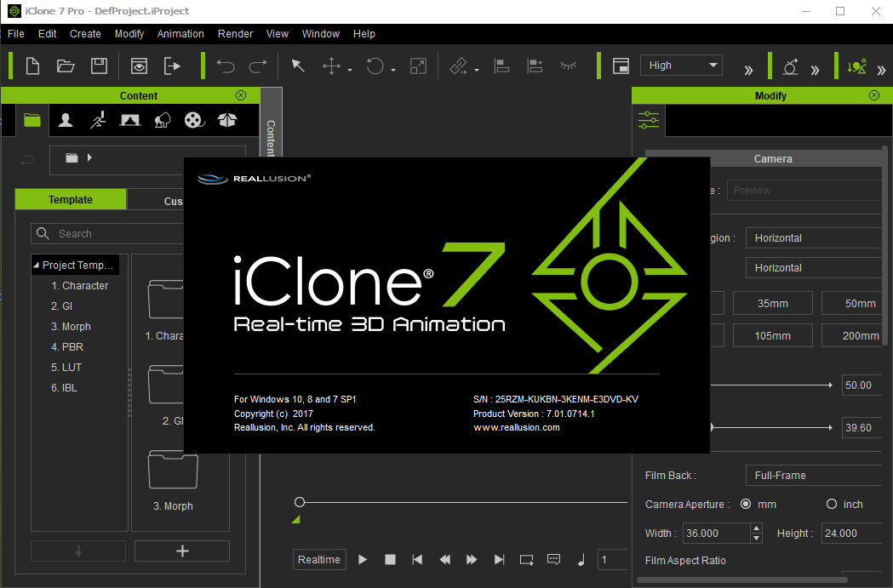Click the Play playback button
Screen dimensions: 893x588
[362, 560]
